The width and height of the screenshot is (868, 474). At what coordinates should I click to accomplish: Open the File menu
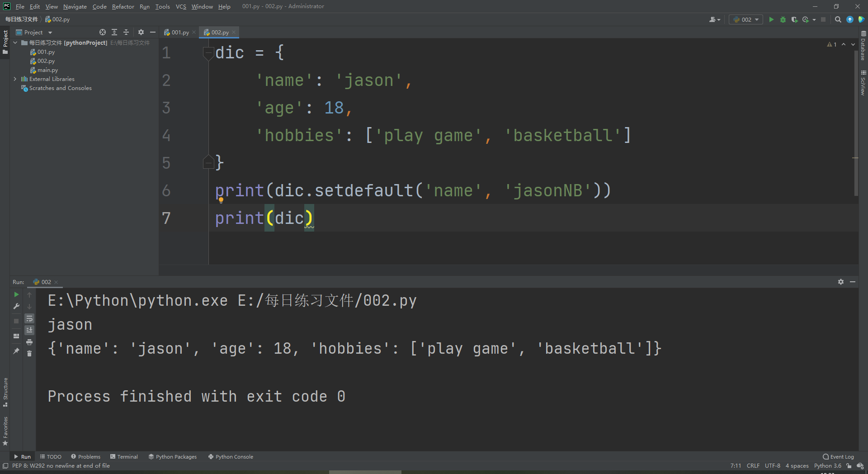coord(20,6)
